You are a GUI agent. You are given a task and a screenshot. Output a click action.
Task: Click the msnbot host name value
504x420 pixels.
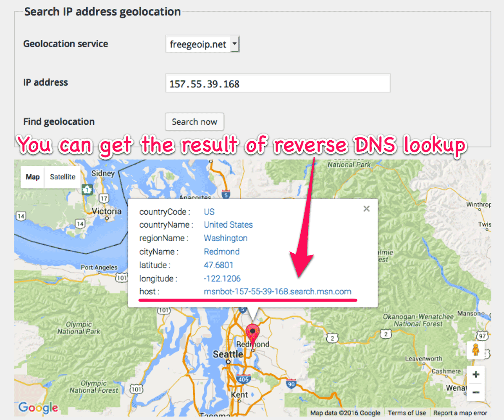point(278,291)
